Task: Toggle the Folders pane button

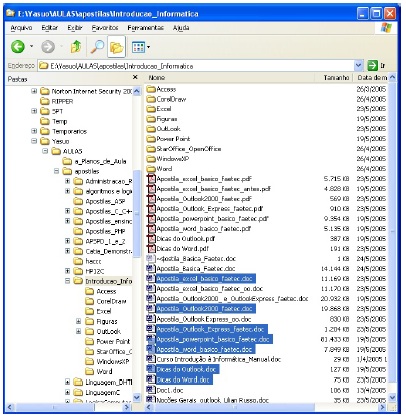Action: [116, 47]
